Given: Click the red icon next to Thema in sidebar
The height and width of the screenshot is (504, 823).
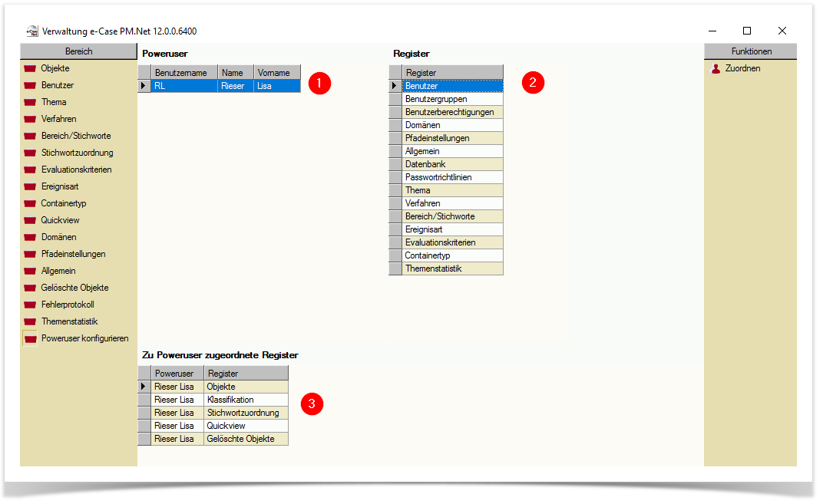Looking at the screenshot, I should [x=30, y=102].
